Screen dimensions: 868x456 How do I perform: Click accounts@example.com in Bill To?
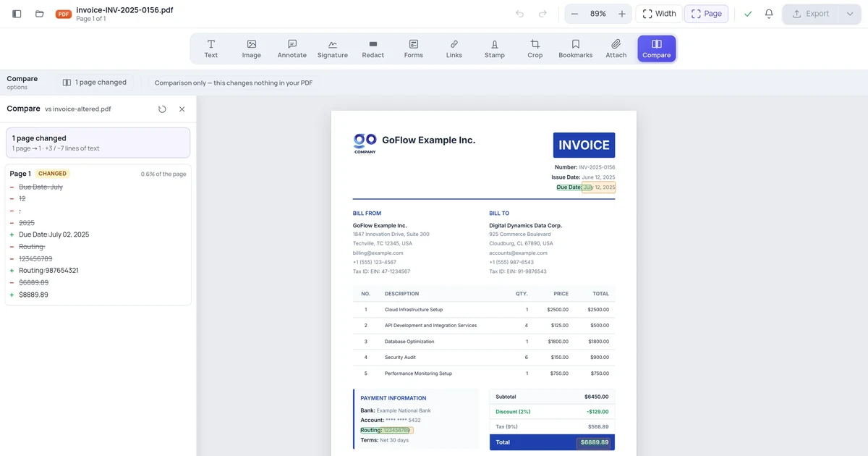[516, 253]
